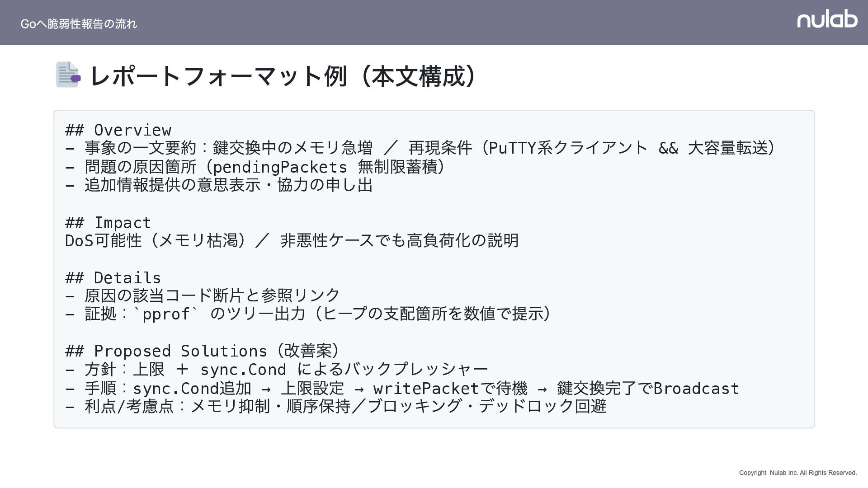
Task: Click the line with 'pendingPackets 無制限蓄積'
Action: pos(256,167)
